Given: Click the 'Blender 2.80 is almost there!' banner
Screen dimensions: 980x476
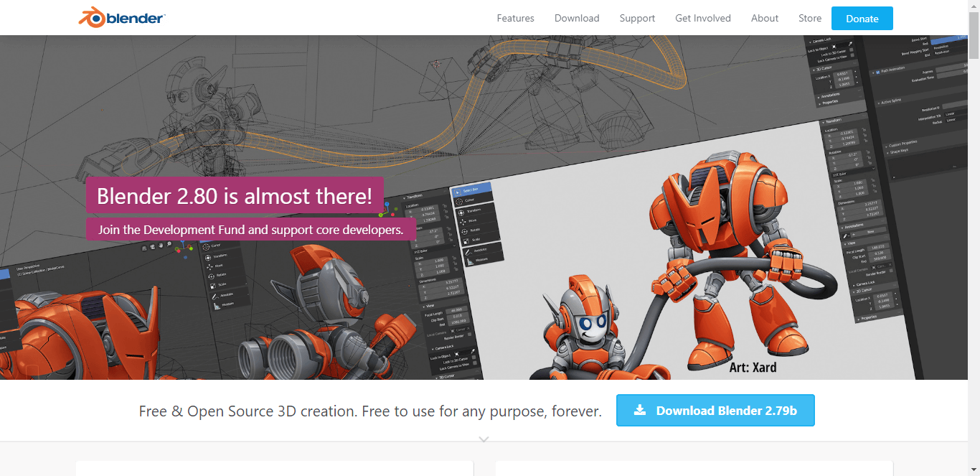Looking at the screenshot, I should pyautogui.click(x=235, y=195).
